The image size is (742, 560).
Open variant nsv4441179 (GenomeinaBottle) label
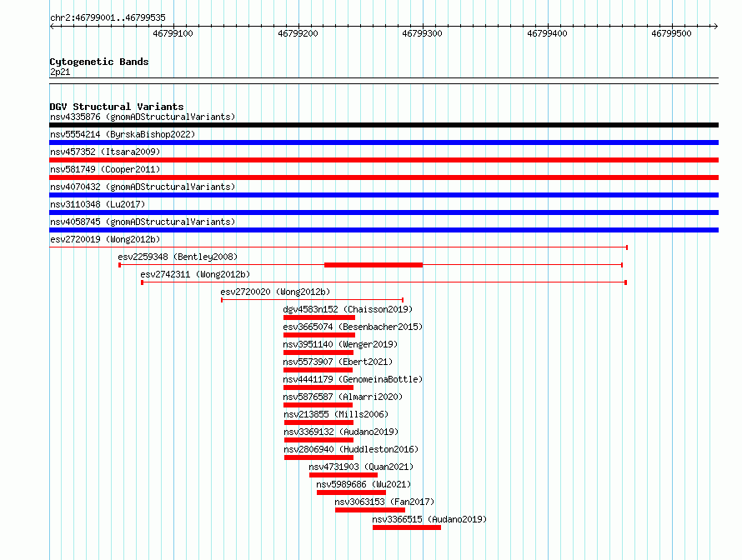pos(353,379)
